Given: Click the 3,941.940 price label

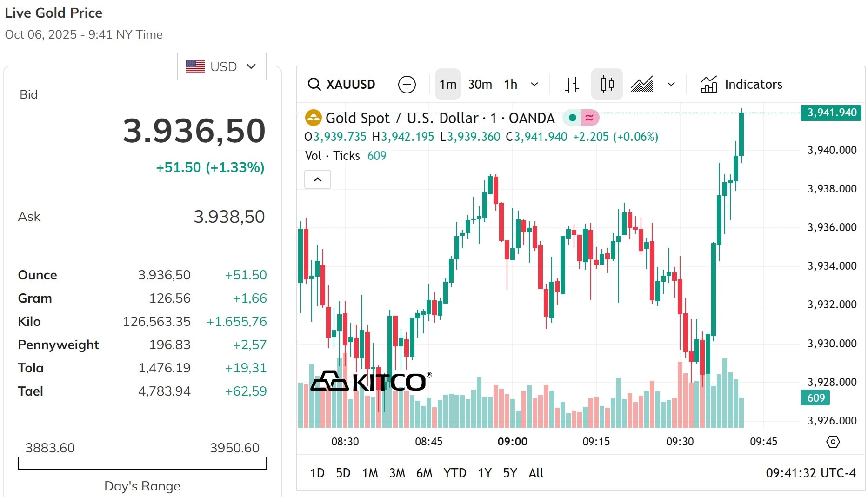Looking at the screenshot, I should pos(832,113).
